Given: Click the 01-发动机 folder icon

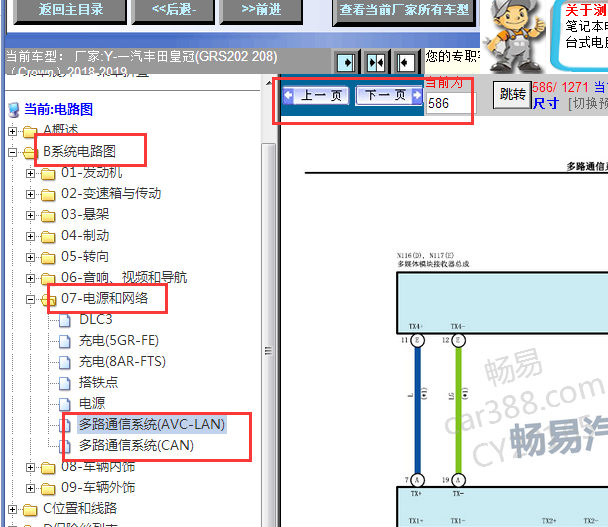Looking at the screenshot, I should (48, 174).
